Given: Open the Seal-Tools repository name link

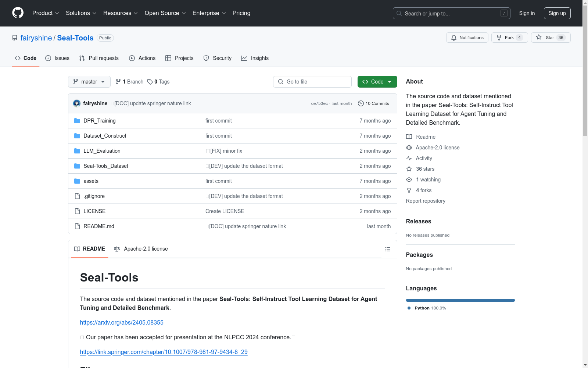Looking at the screenshot, I should [75, 38].
